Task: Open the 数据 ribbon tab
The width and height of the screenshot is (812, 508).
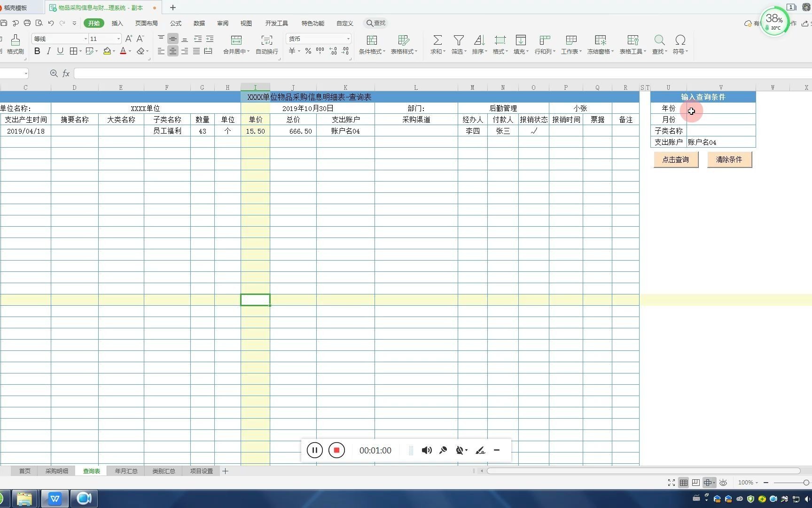Action: pos(199,23)
